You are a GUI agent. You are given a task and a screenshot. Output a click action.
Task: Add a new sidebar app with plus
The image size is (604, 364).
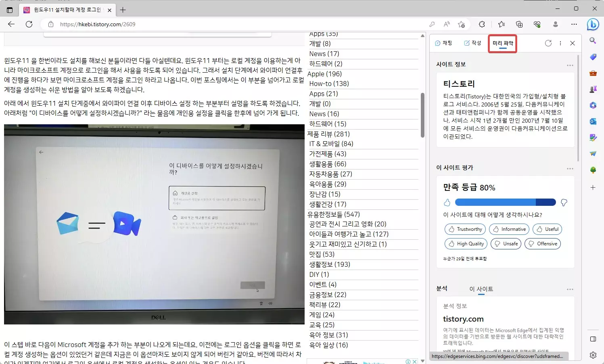(593, 188)
